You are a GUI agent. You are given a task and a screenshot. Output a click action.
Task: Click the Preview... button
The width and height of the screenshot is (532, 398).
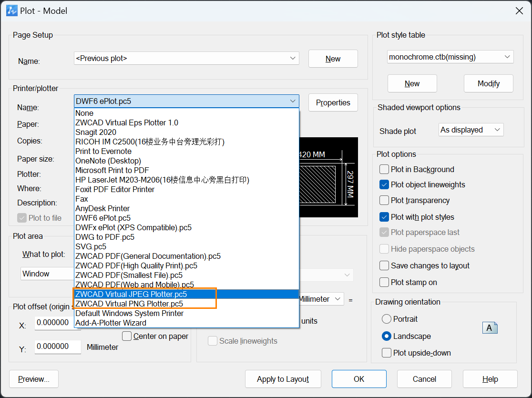pos(33,379)
